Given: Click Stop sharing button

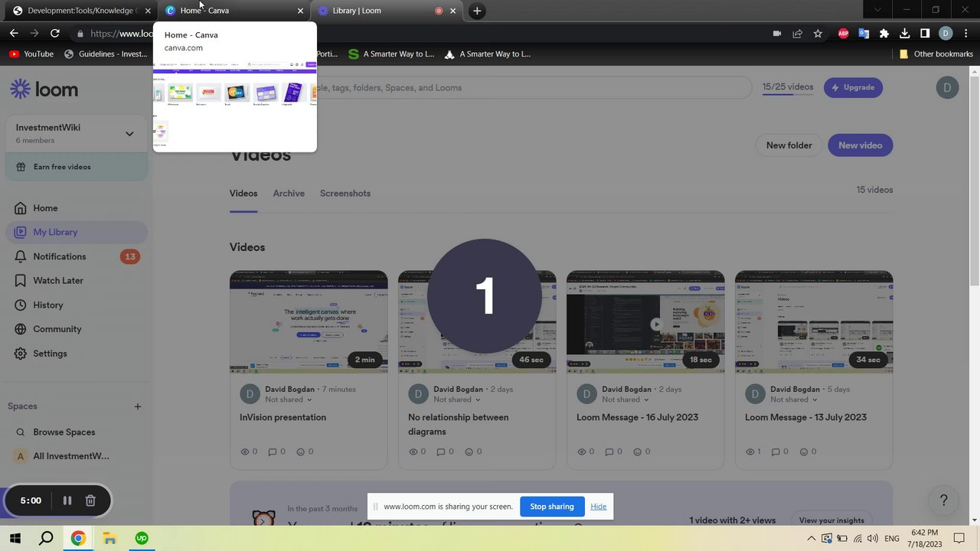Looking at the screenshot, I should pyautogui.click(x=552, y=507).
